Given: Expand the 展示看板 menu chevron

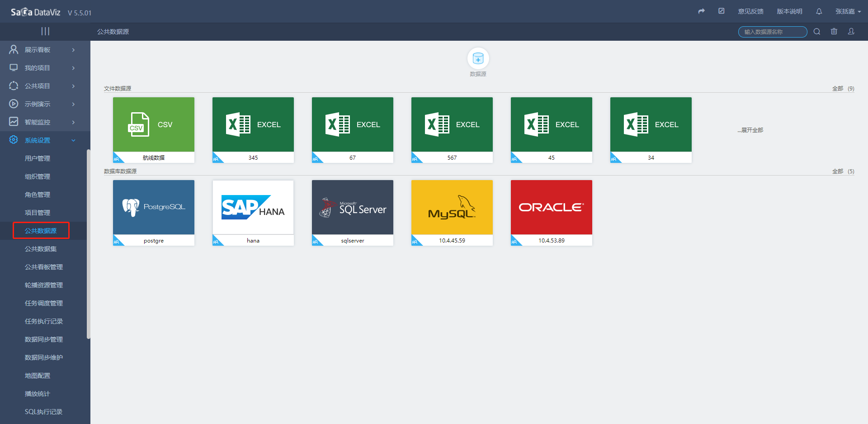Looking at the screenshot, I should point(73,50).
